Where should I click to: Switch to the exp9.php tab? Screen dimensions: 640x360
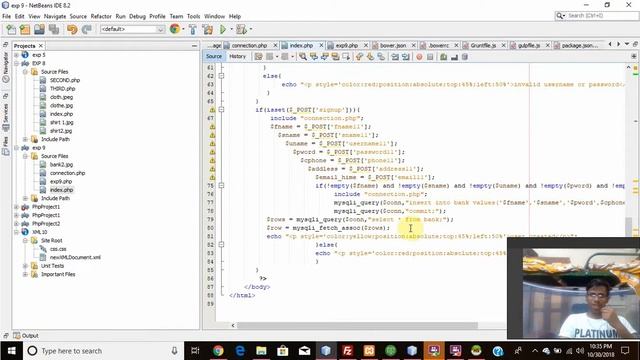[x=347, y=45]
